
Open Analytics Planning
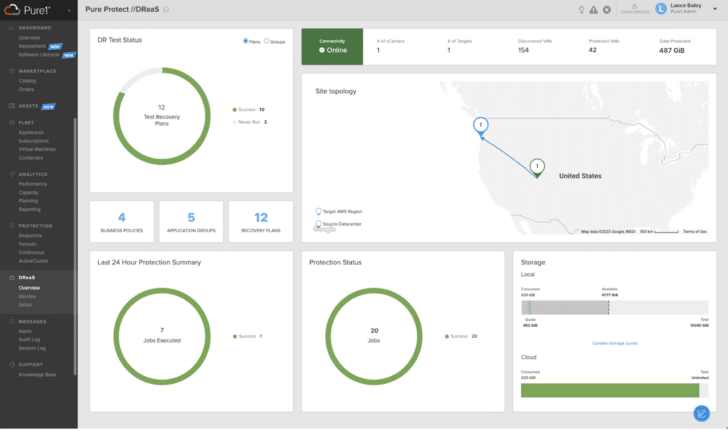28,201
